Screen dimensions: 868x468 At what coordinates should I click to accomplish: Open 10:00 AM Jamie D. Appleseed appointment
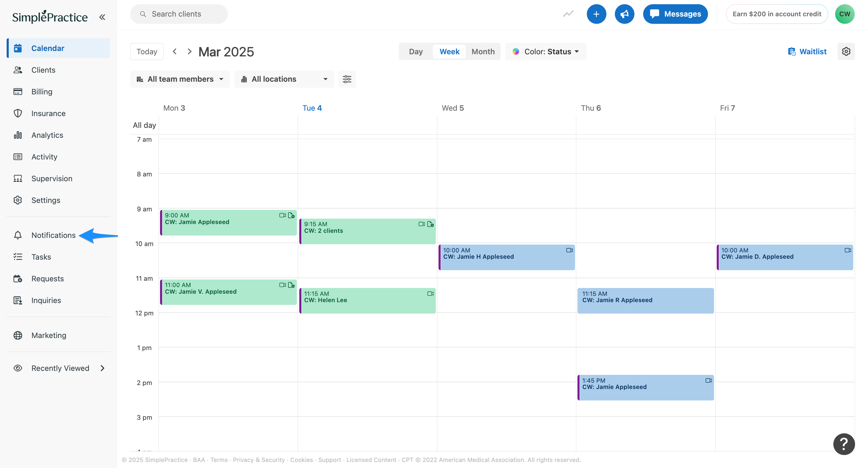pyautogui.click(x=785, y=258)
